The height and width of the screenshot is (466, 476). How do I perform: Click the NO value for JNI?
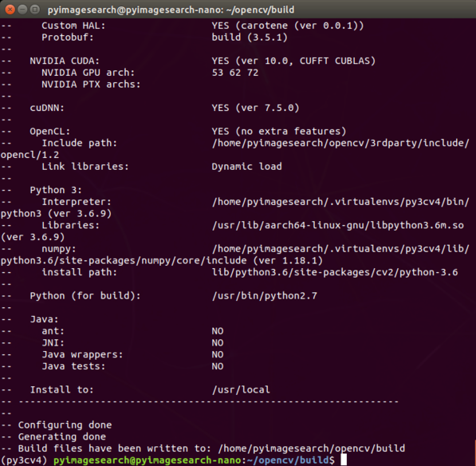[x=218, y=343]
